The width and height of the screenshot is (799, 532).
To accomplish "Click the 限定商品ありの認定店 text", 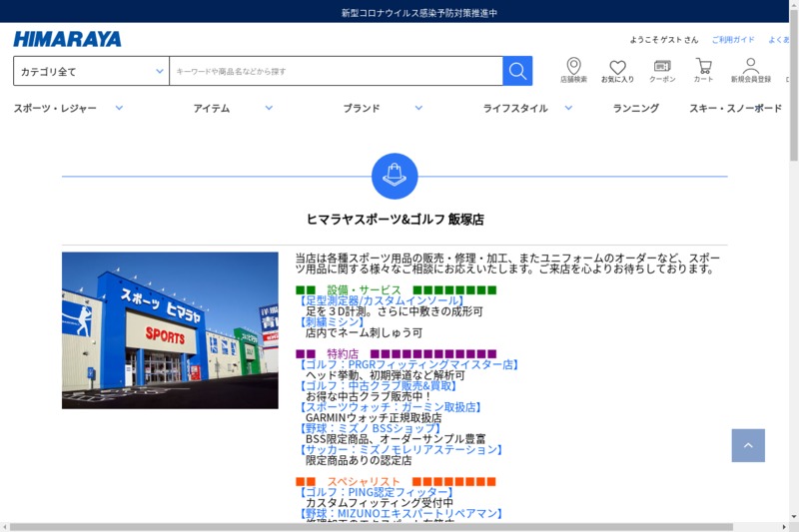I will click(x=359, y=460).
